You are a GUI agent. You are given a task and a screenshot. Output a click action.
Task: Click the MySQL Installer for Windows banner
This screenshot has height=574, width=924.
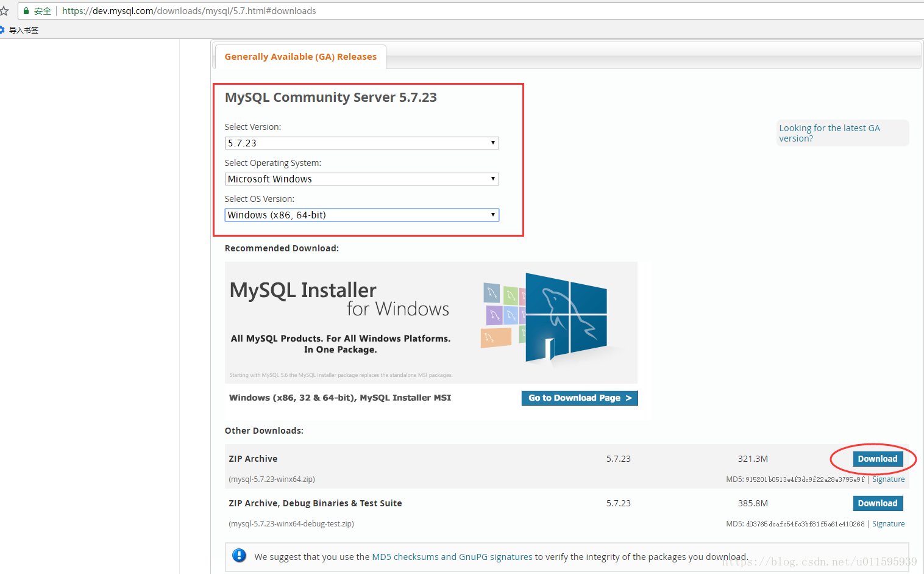click(x=431, y=323)
